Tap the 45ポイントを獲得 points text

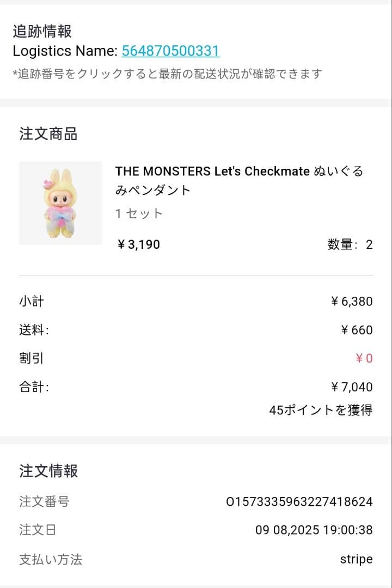click(321, 410)
